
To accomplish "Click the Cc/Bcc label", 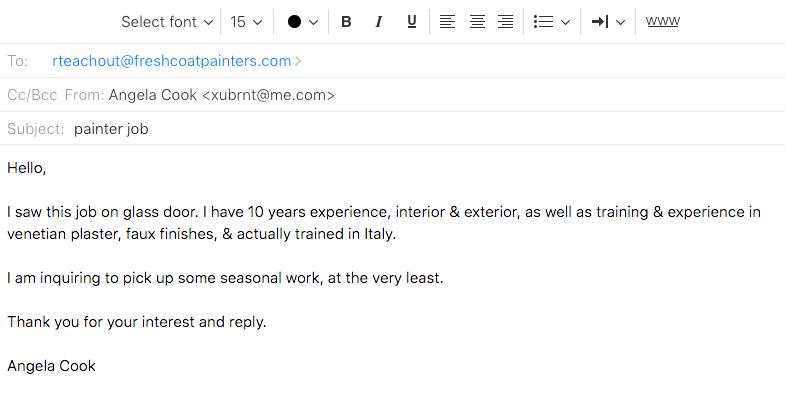I will click(x=32, y=95).
